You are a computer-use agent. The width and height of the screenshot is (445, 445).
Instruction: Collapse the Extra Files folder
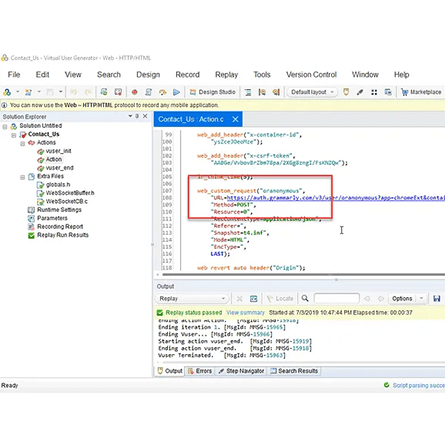[22, 177]
